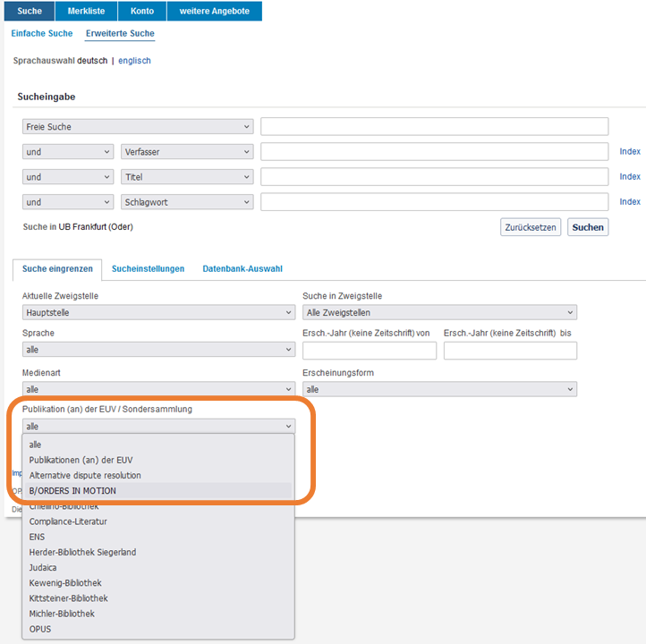The height and width of the screenshot is (644, 646).
Task: Open the Konto tab
Action: coord(142,11)
